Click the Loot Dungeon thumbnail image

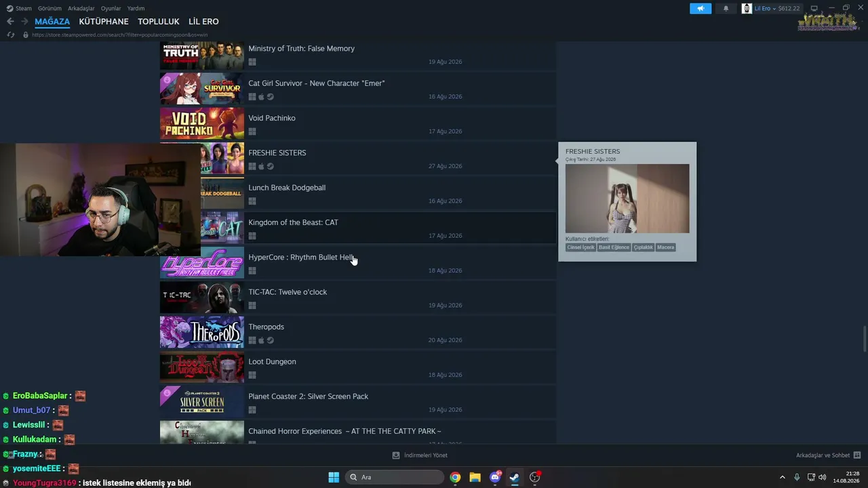pos(202,368)
